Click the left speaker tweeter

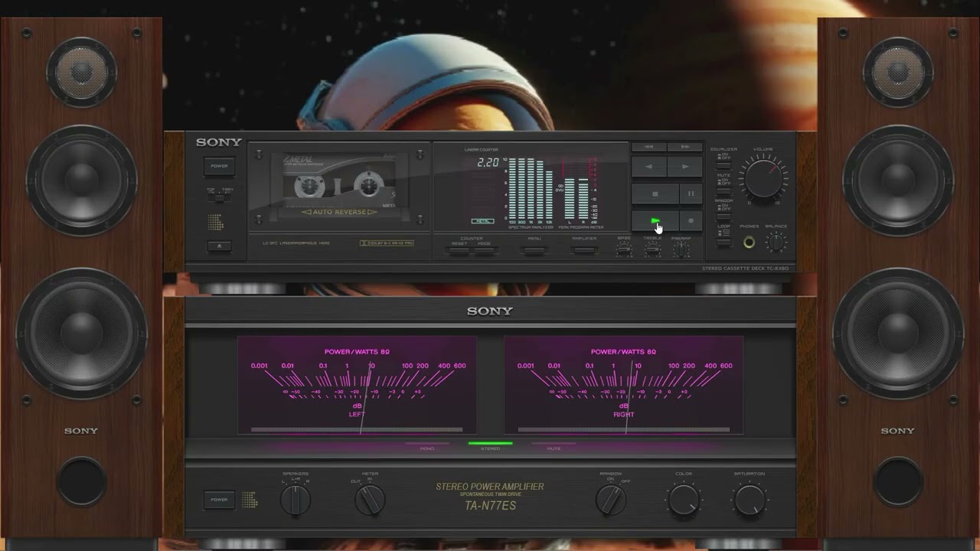[81, 71]
